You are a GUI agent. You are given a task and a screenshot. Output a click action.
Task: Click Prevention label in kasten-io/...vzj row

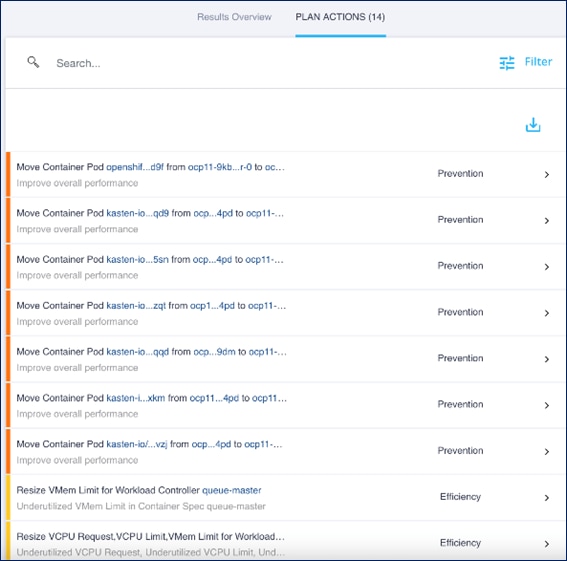tap(460, 451)
